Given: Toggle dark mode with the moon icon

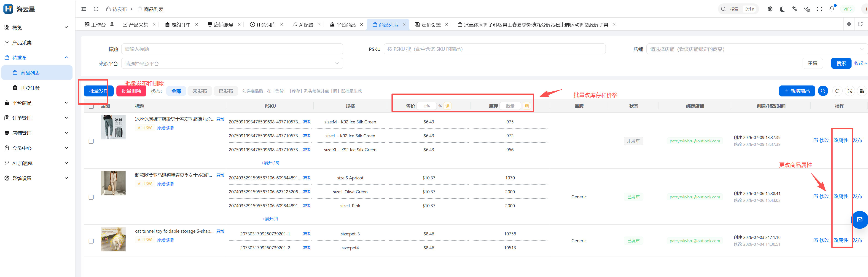Looking at the screenshot, I should (x=782, y=9).
